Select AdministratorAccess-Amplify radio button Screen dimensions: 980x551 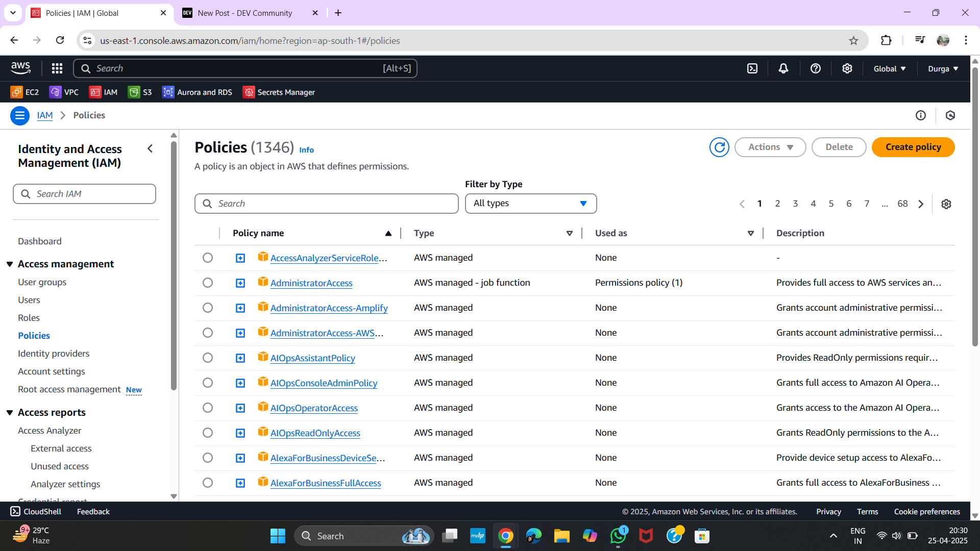(208, 308)
